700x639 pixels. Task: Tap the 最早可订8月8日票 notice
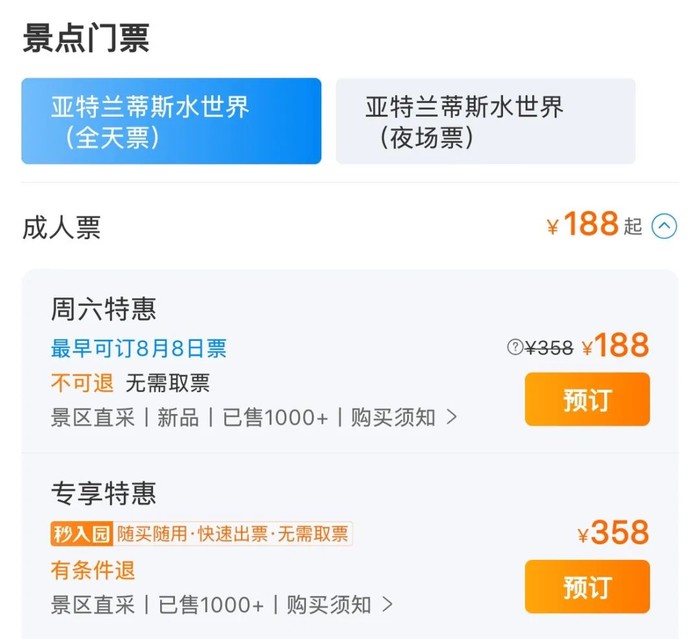click(x=139, y=348)
